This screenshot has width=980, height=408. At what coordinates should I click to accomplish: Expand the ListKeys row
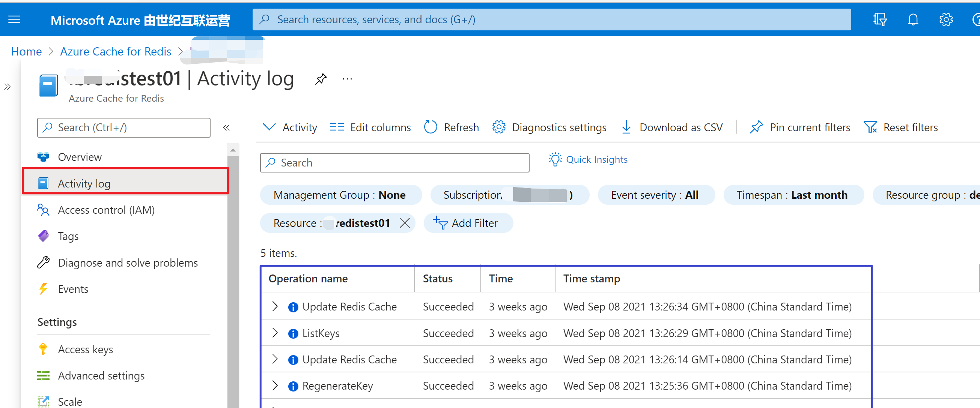[275, 333]
